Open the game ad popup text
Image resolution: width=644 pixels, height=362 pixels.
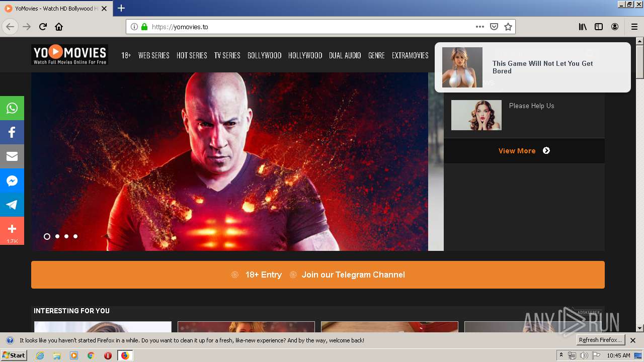click(x=542, y=67)
